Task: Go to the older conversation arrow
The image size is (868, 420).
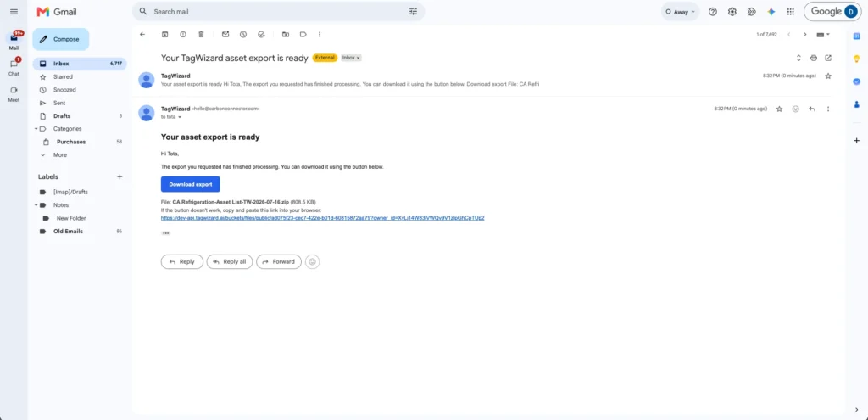Action: 805,34
